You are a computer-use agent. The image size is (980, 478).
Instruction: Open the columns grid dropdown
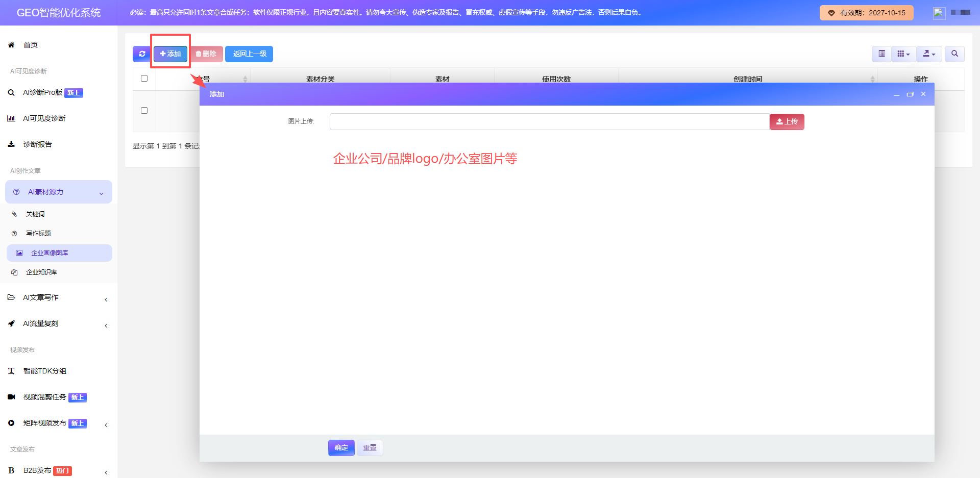coord(903,54)
